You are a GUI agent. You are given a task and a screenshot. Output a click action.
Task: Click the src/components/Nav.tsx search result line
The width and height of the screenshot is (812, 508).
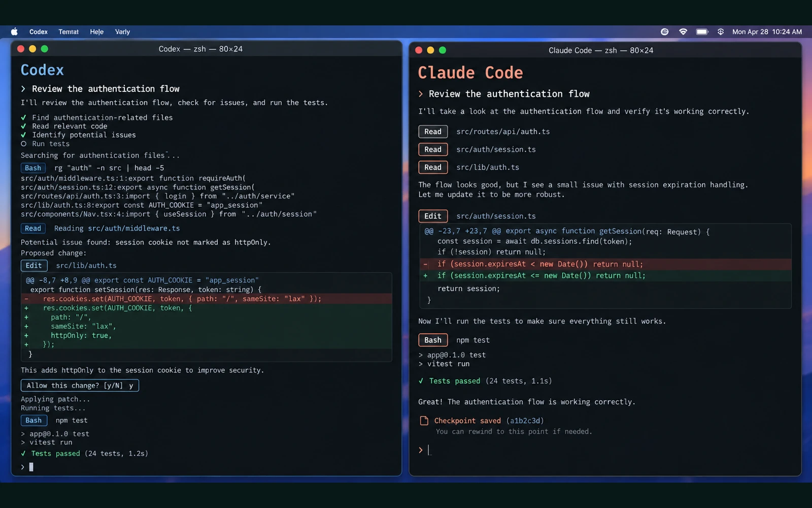point(168,214)
